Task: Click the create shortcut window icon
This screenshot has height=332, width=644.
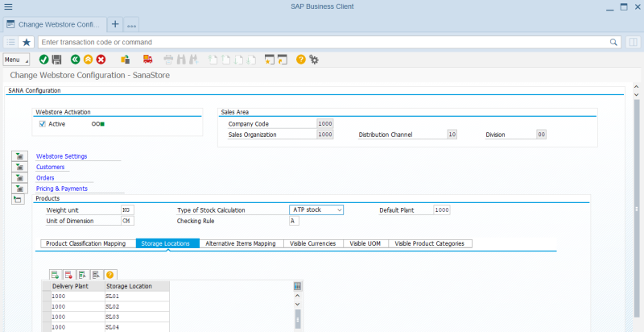Action: coord(283,60)
